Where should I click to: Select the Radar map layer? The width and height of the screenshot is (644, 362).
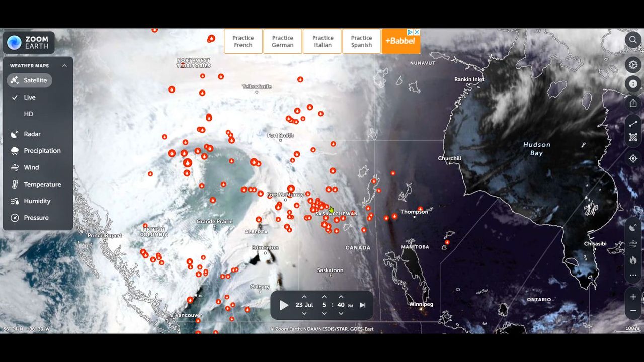point(32,134)
